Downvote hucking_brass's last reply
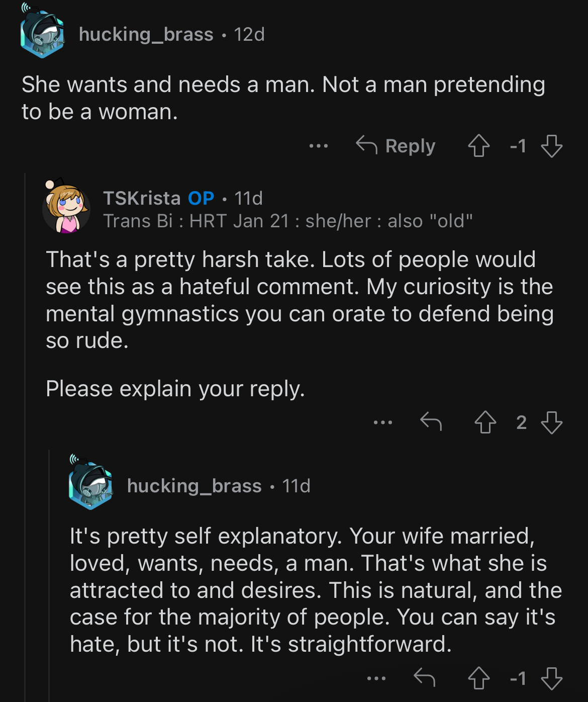 [x=551, y=678]
